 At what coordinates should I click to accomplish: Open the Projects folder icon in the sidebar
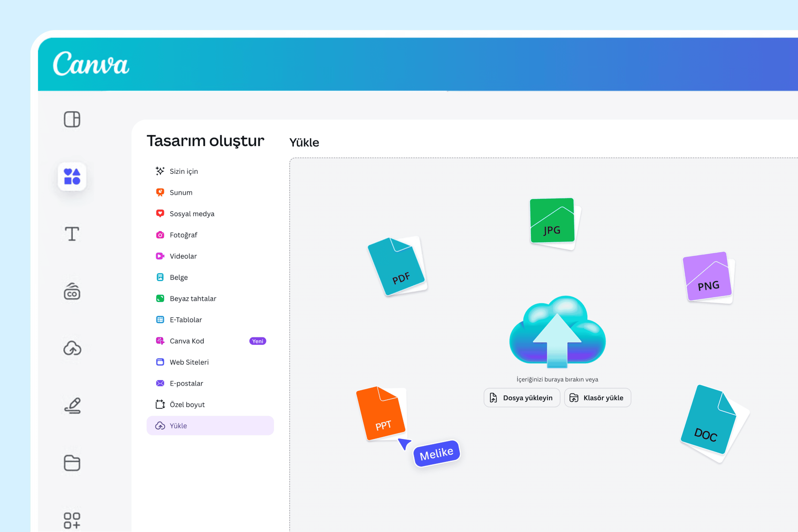pos(72,463)
